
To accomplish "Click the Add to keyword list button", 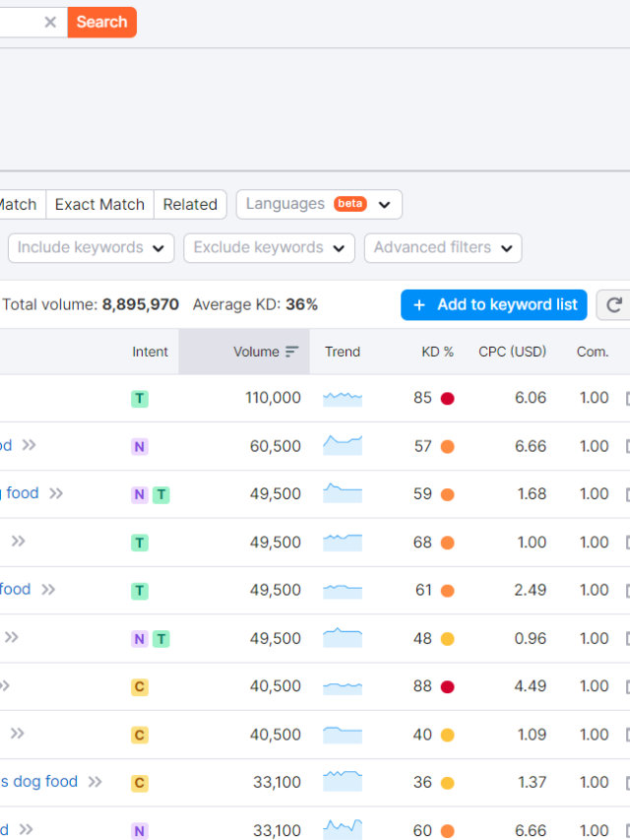I will click(x=494, y=305).
